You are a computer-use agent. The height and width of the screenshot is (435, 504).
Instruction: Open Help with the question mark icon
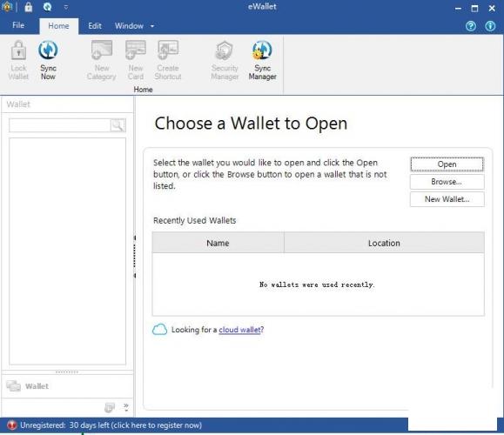click(471, 26)
